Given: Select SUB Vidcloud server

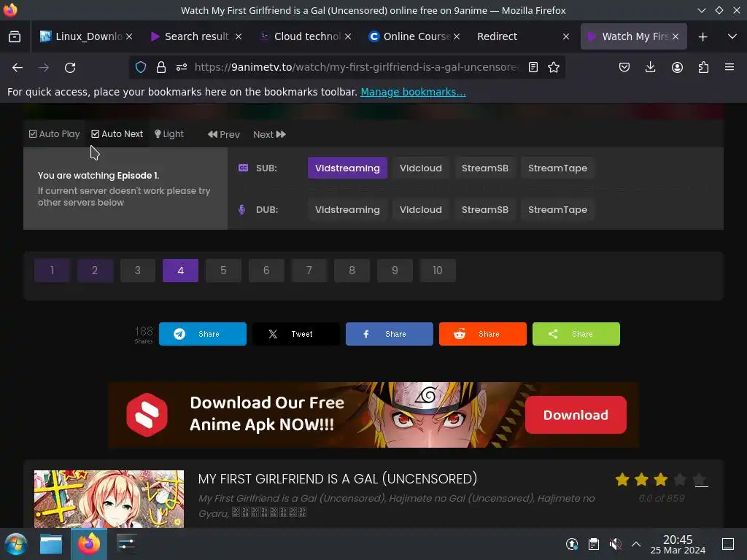Looking at the screenshot, I should coord(421,168).
